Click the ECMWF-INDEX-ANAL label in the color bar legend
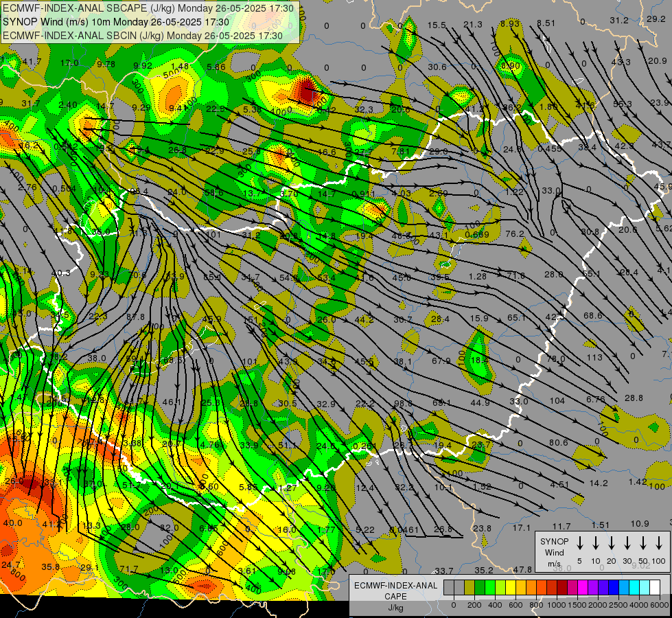This screenshot has width=672, height=618. 395,586
